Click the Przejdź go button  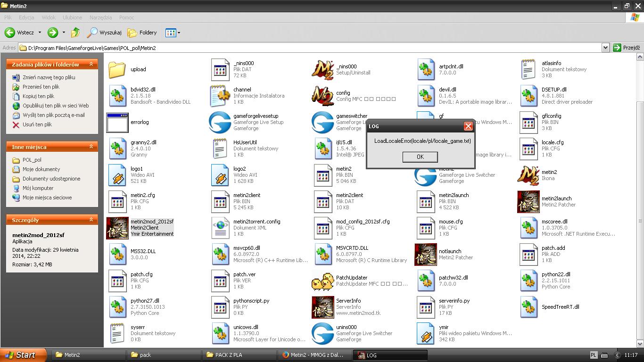click(627, 48)
